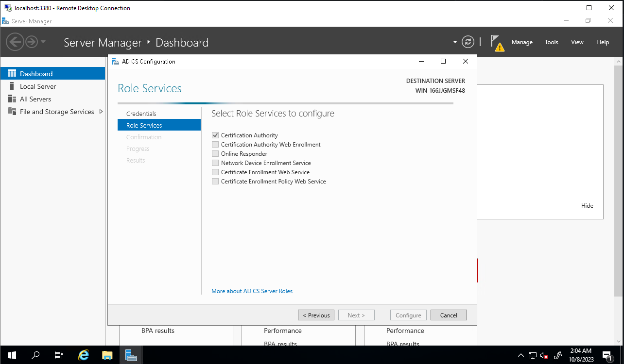Screen dimensions: 624x364
Task: Open File Explorer from the taskbar
Action: (x=107, y=355)
